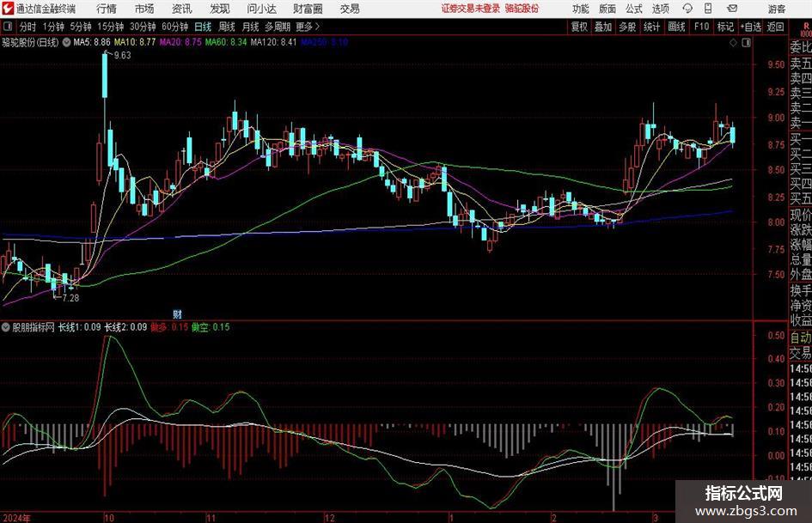
Task: Click MA20: 8.75 label
Action: pos(180,42)
